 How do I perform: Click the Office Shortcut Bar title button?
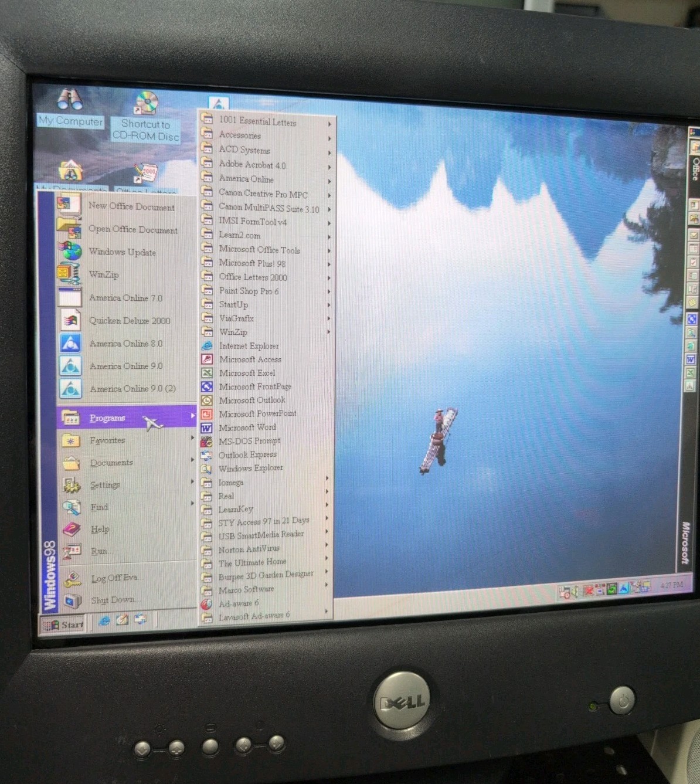tap(695, 160)
